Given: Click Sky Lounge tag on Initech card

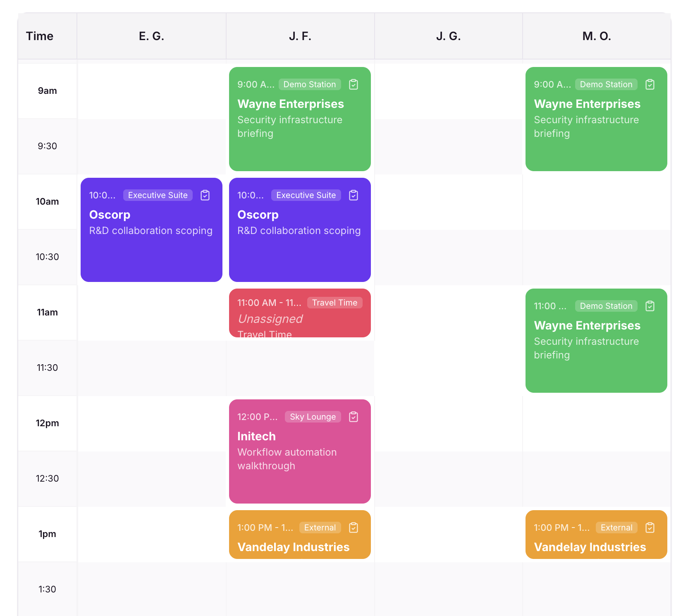Looking at the screenshot, I should 313,417.
